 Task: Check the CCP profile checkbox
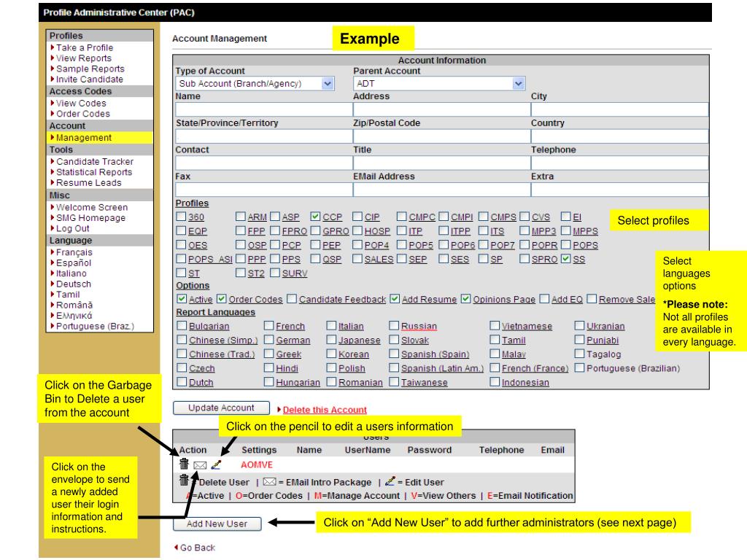[x=315, y=217]
